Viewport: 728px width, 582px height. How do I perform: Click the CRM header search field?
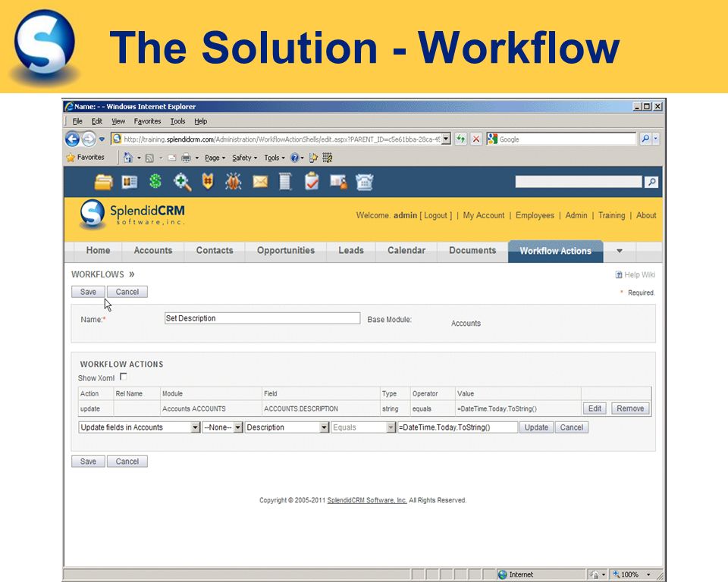579,182
